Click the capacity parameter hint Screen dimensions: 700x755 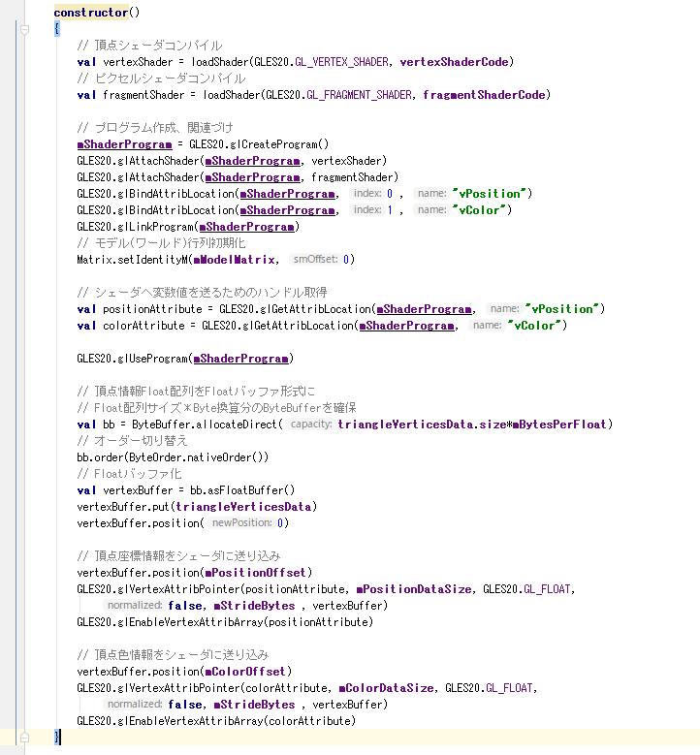click(x=311, y=425)
